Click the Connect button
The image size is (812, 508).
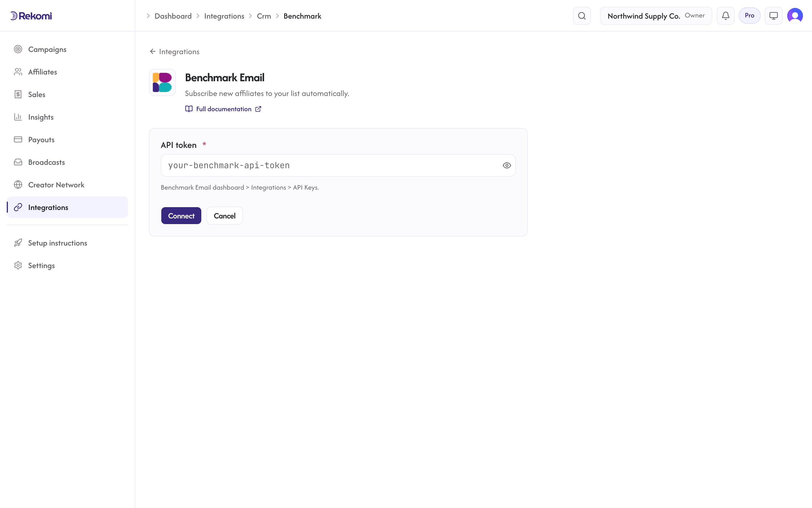click(181, 216)
